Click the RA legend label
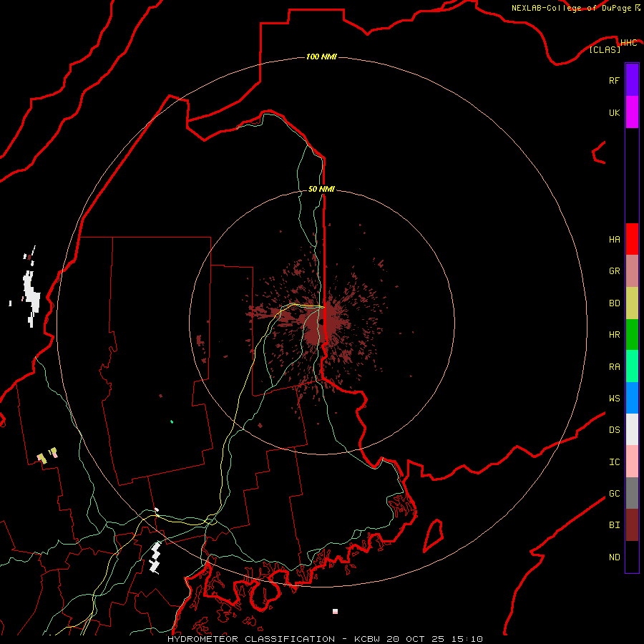 point(614,367)
